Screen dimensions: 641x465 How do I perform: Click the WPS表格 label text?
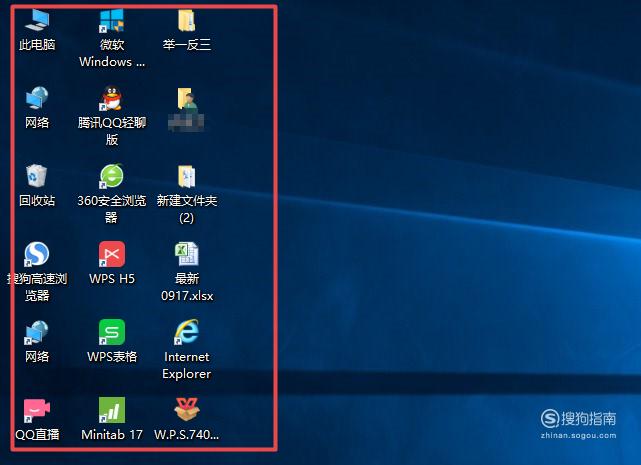pyautogui.click(x=112, y=357)
